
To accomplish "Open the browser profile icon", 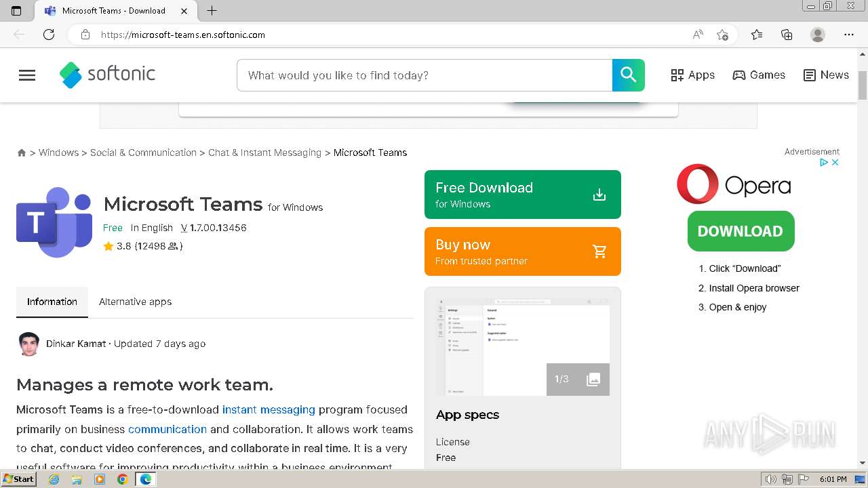I will point(818,35).
